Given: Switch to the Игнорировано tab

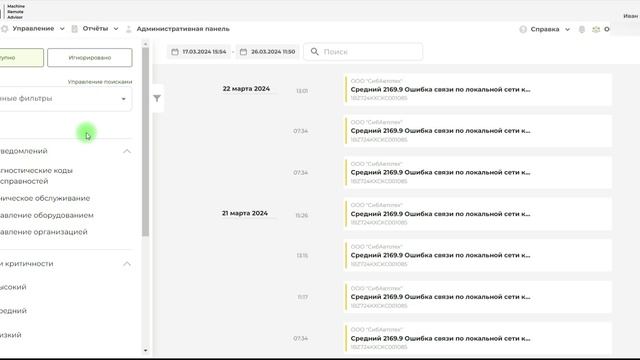Looking at the screenshot, I should pos(90,58).
